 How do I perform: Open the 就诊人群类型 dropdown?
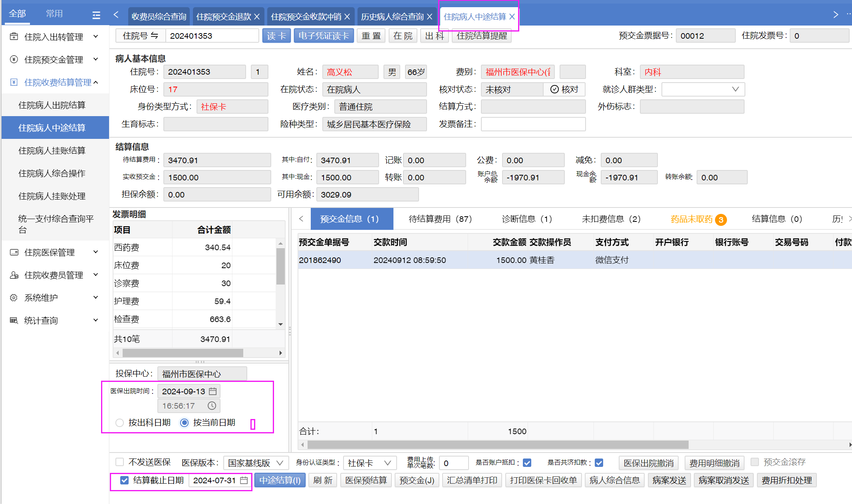[703, 89]
